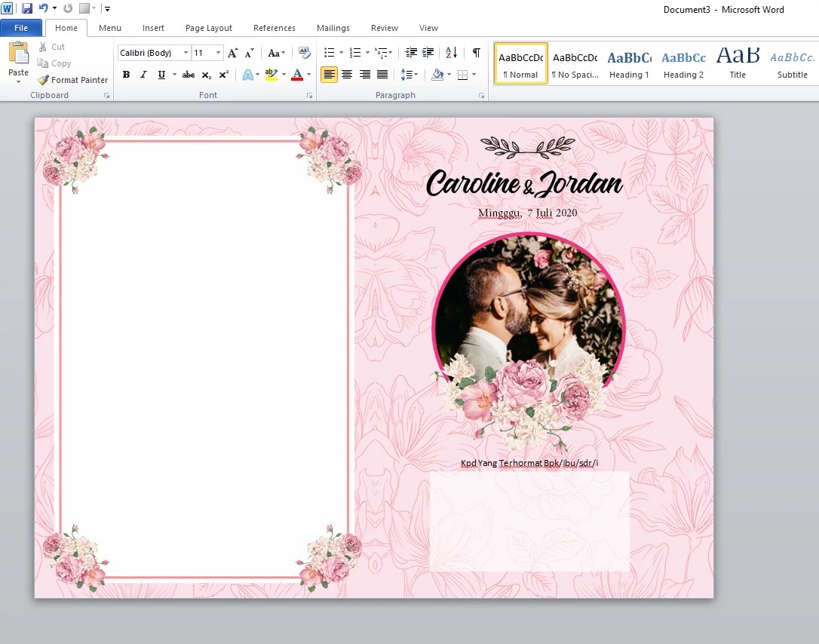Click the Paste clipboard icon
The height and width of the screenshot is (644, 819).
coord(19,54)
